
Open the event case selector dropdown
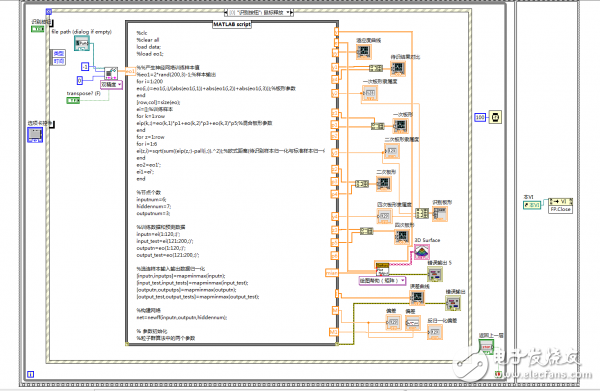click(x=259, y=13)
